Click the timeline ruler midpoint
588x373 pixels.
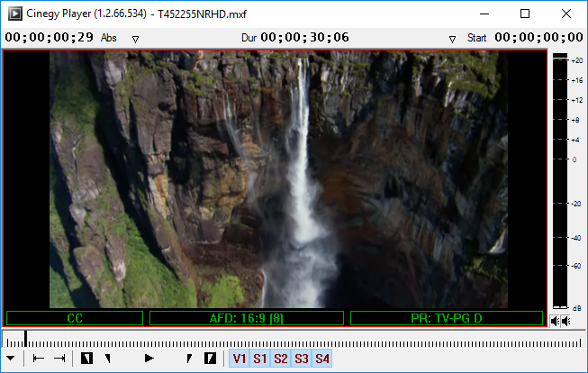tap(294, 340)
